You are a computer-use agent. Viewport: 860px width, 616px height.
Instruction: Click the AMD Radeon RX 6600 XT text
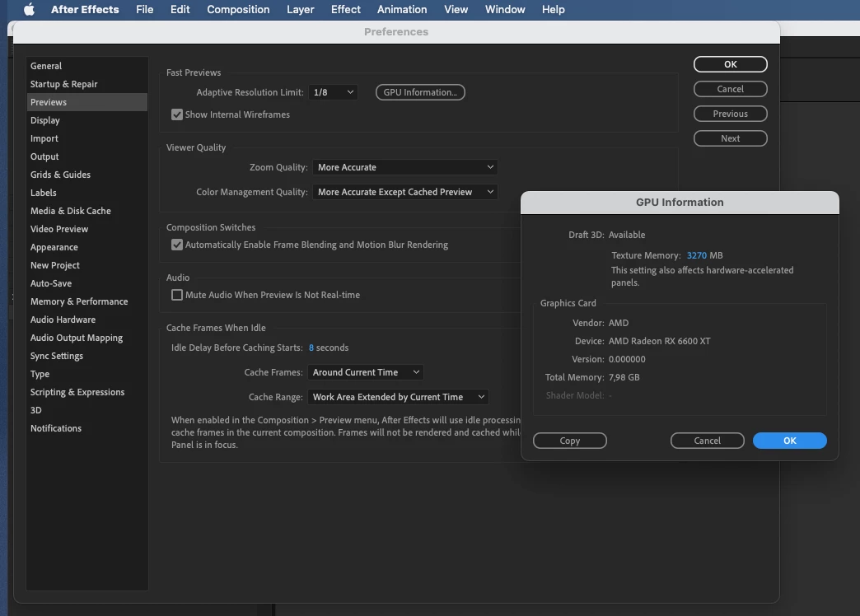click(659, 341)
